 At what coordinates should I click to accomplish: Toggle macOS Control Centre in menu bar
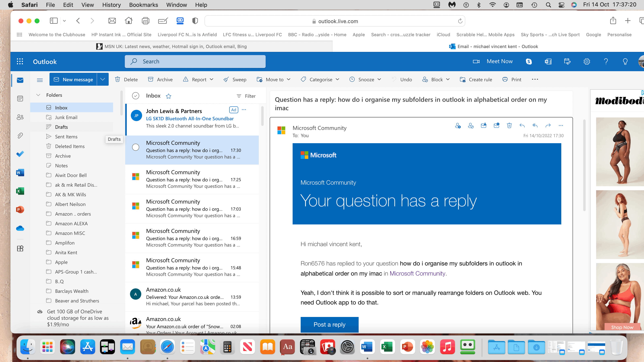coord(561,5)
